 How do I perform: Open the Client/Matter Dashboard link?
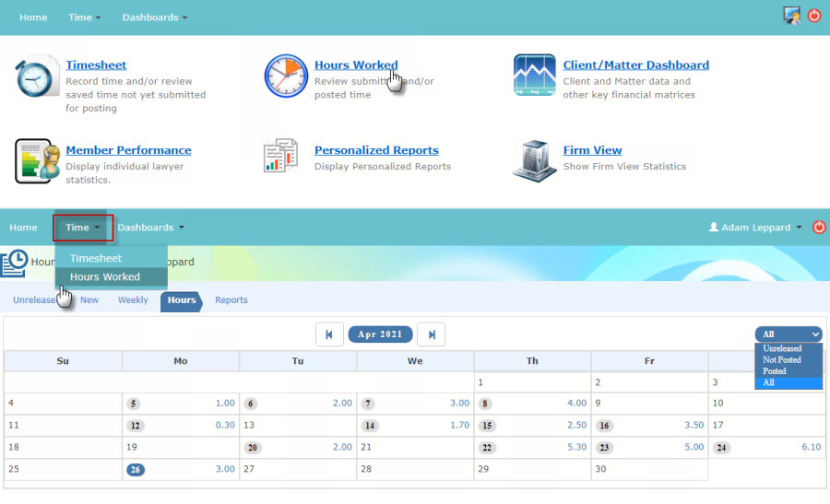pos(635,65)
